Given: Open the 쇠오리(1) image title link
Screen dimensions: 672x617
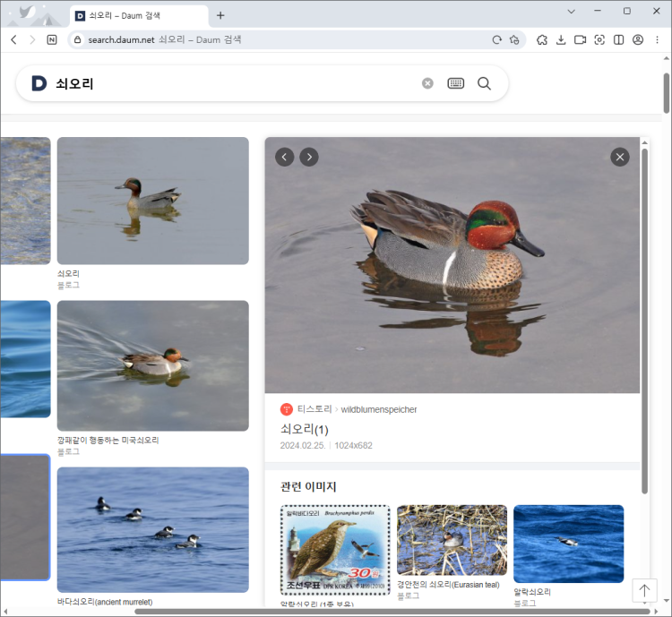Looking at the screenshot, I should [305, 429].
